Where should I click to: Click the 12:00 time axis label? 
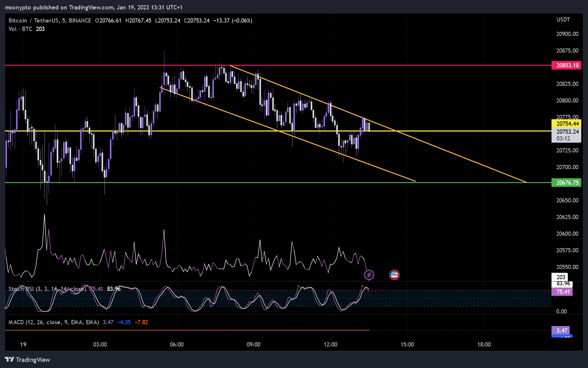(331, 345)
